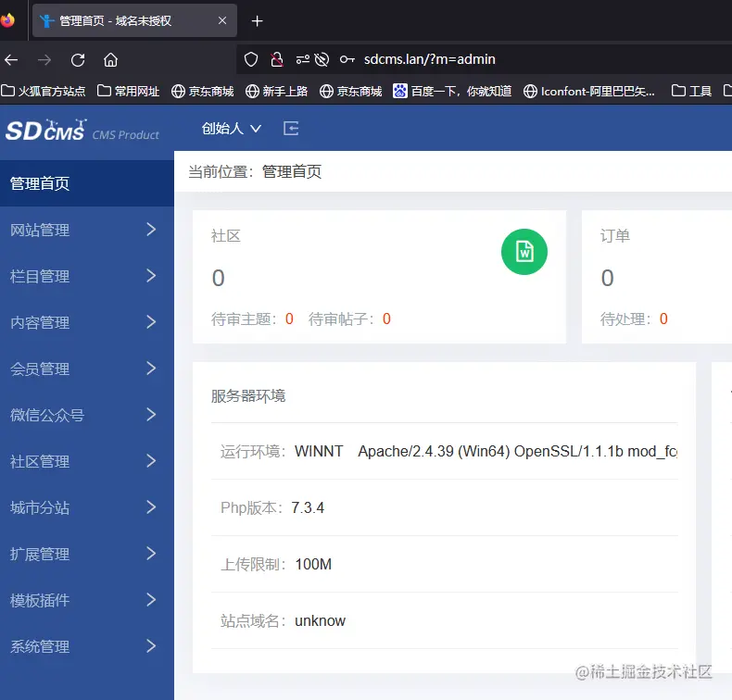
Task: Click the 当前位置 breadcrumb 管理首页
Action: 292,171
